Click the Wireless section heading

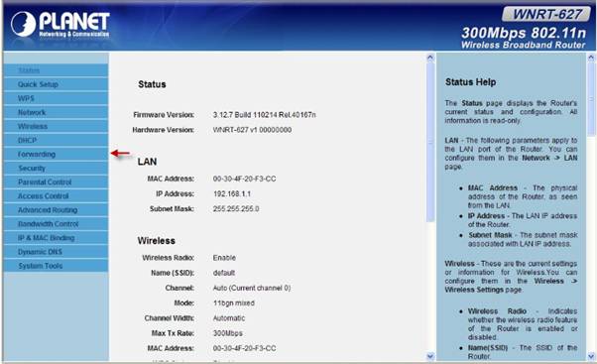pyautogui.click(x=157, y=241)
